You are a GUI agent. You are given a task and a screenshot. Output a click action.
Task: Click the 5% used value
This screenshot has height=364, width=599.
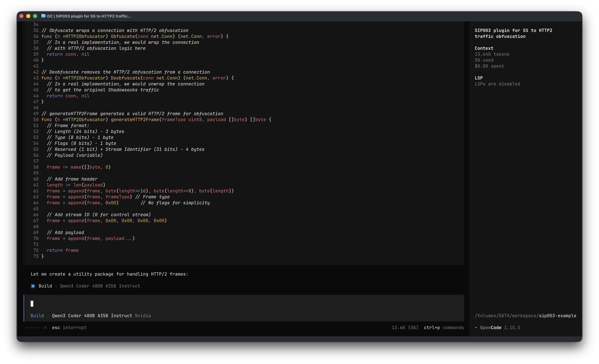484,60
